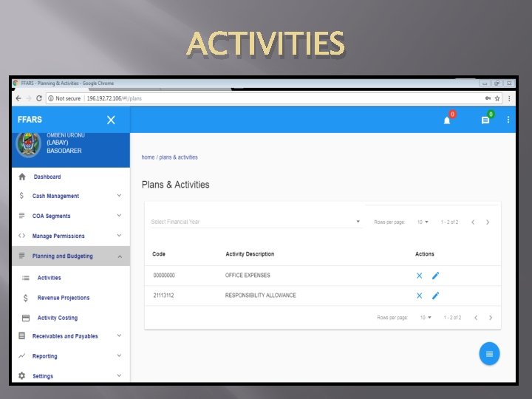The image size is (532, 399).
Task: Collapse Planning and Budgeting menu
Action: coord(120,256)
